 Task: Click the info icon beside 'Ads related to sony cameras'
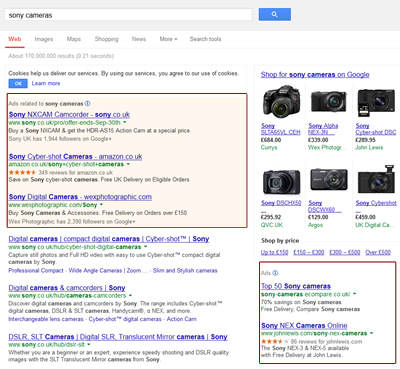(x=88, y=104)
